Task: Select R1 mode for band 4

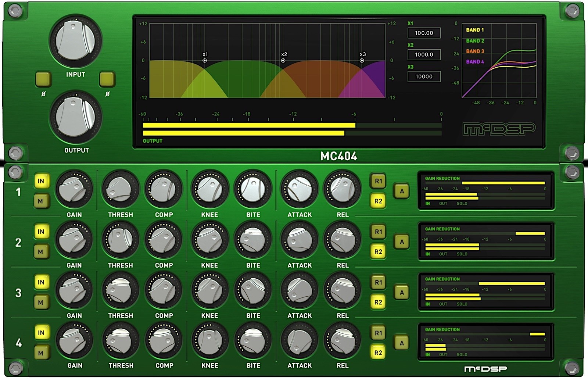Action: (378, 333)
